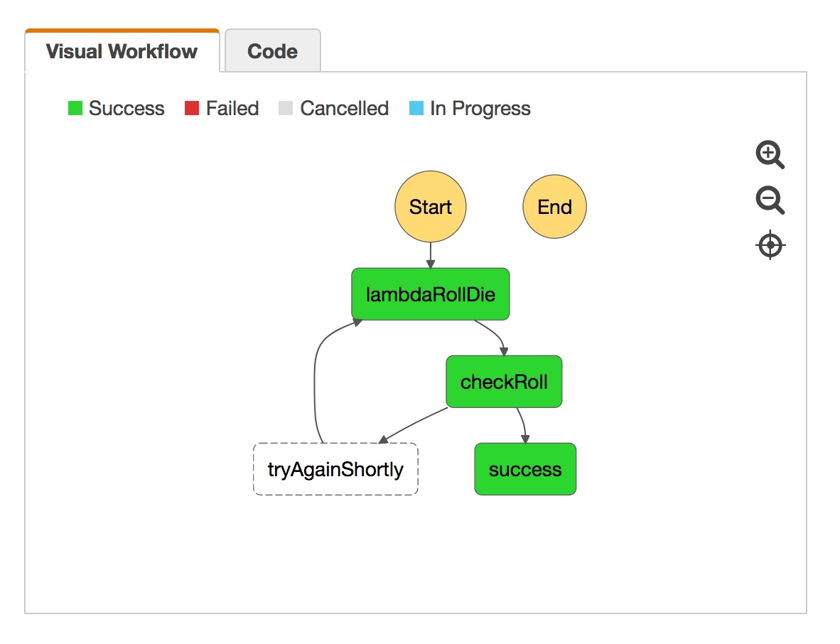Click the Success legend label

tap(126, 109)
